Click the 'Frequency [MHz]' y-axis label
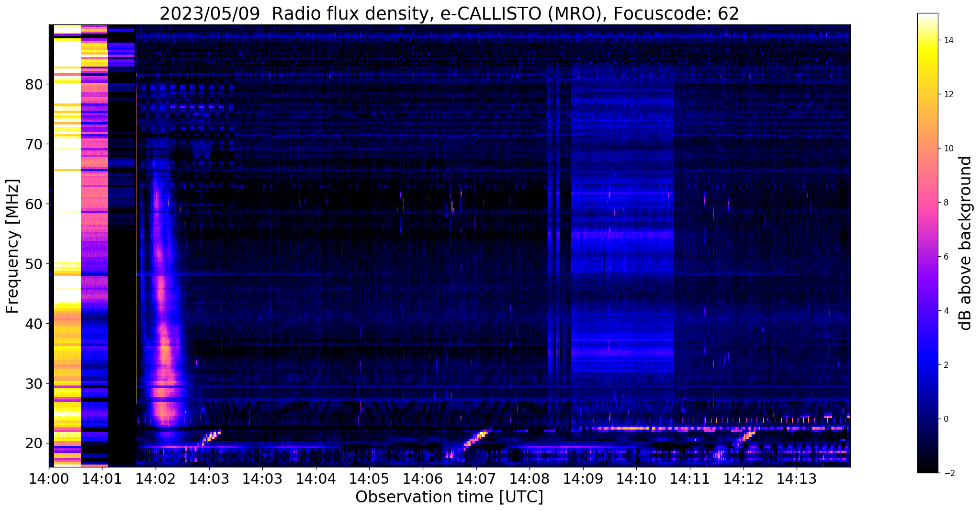The height and width of the screenshot is (511, 980). coord(13,246)
